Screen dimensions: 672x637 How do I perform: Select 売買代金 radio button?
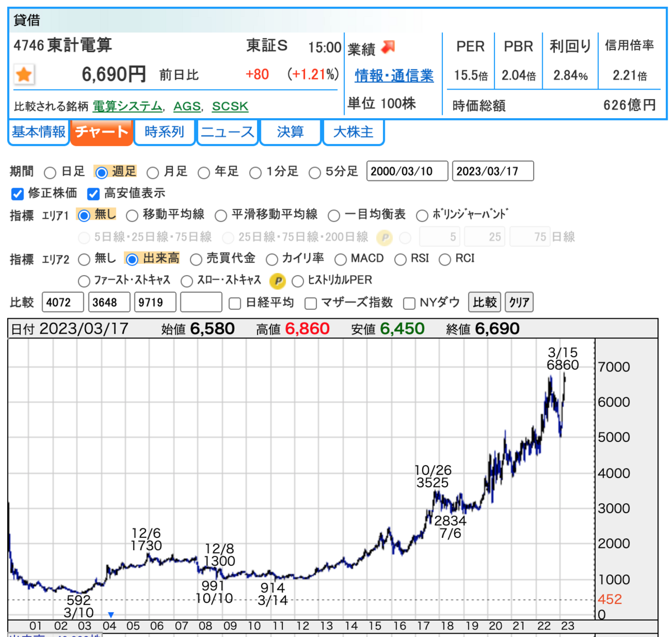tap(196, 259)
